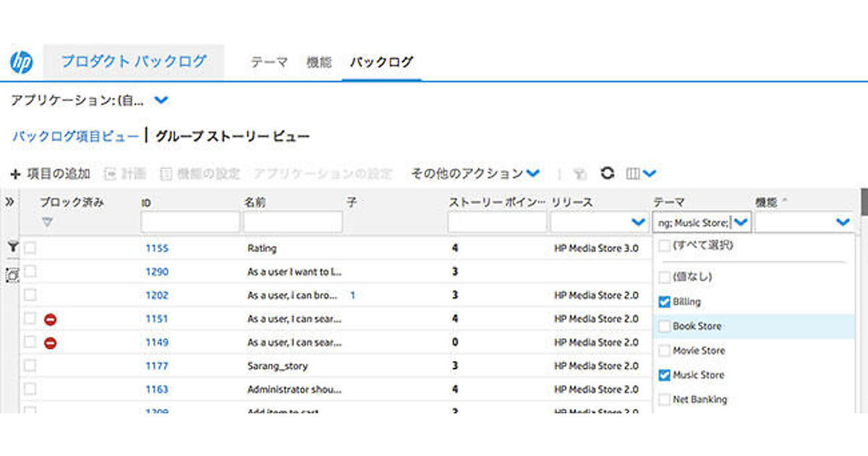
Task: Open the リリース filter dropdown
Action: (638, 222)
